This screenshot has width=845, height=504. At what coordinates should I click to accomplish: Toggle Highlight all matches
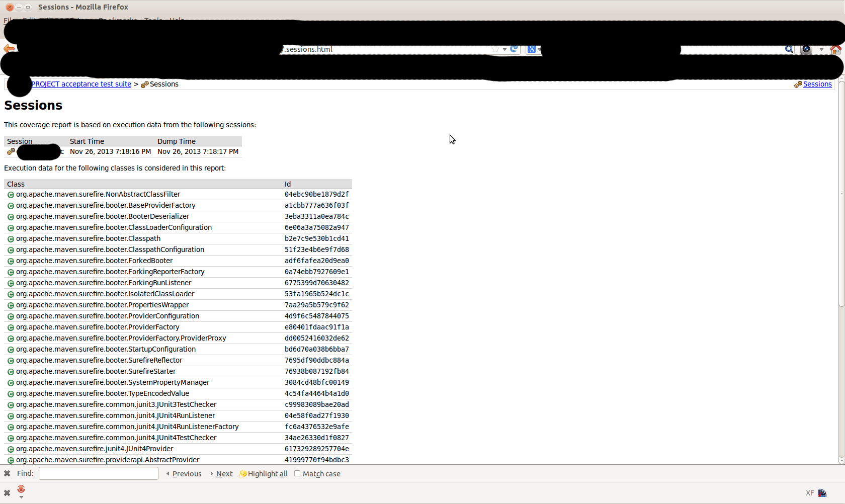point(264,474)
